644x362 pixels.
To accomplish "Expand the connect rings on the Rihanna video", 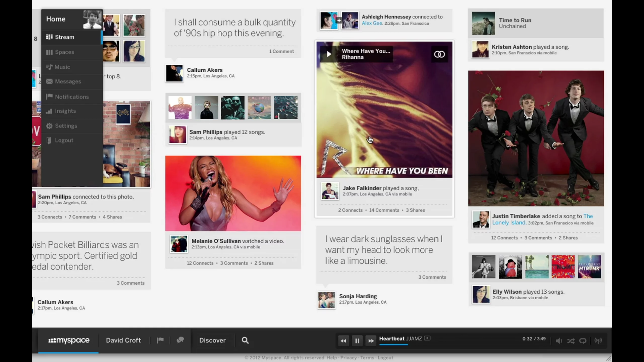I will click(x=439, y=54).
